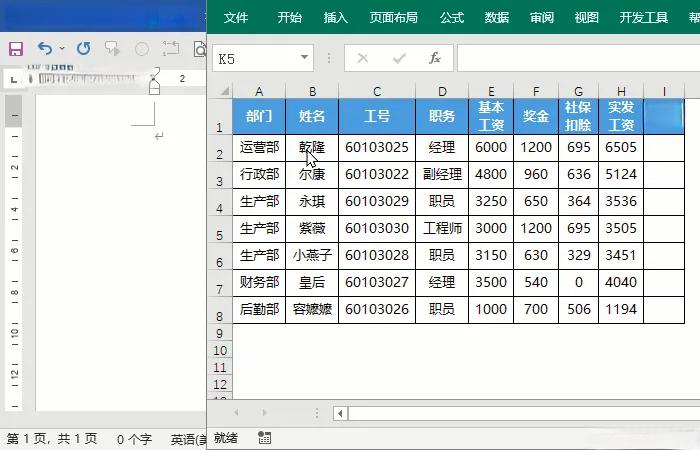
Task: Open the 数据 ribbon tab
Action: click(497, 17)
